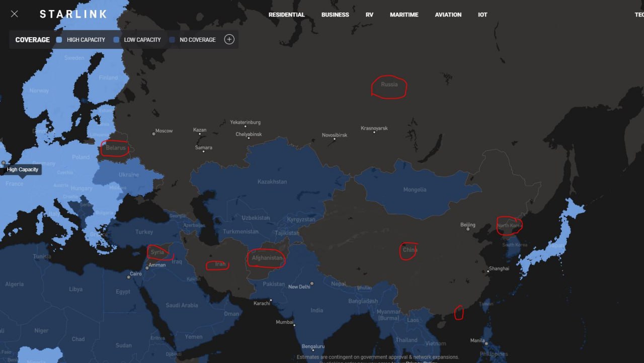Navigate to the Aviation section

[448, 15]
